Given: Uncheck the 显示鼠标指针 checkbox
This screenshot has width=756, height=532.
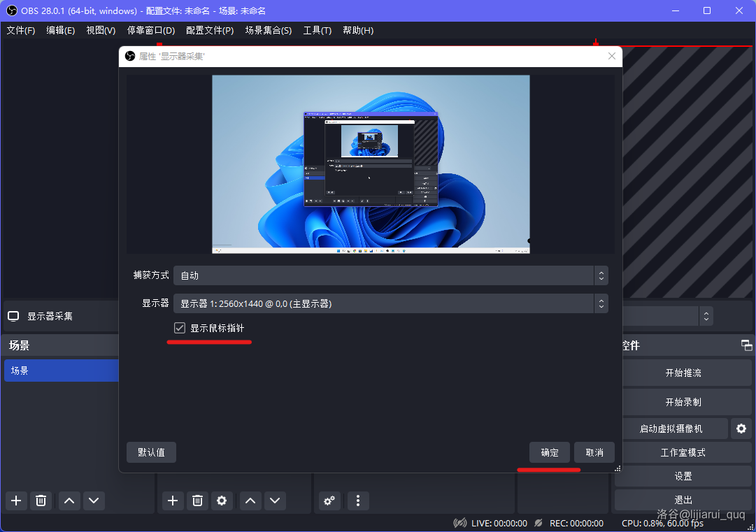Looking at the screenshot, I should coord(179,328).
